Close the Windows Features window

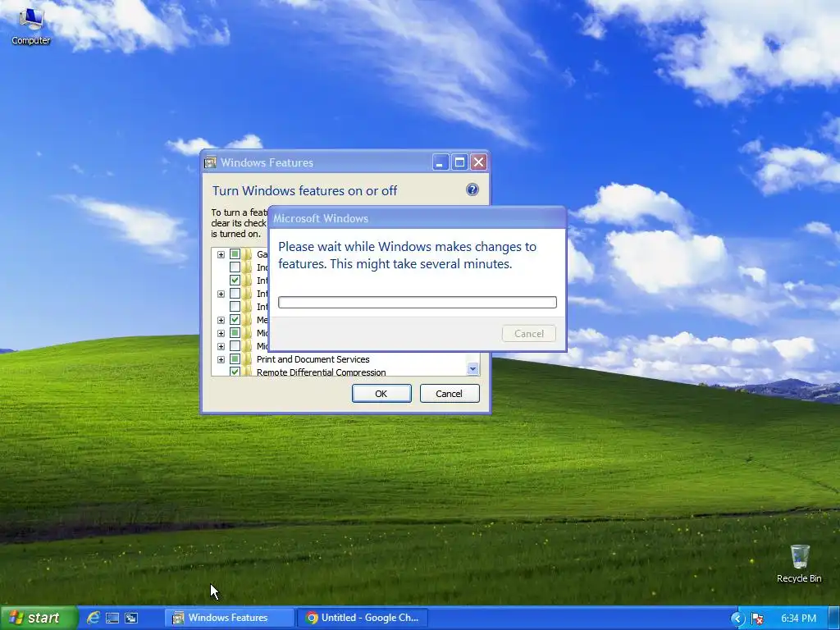(479, 162)
